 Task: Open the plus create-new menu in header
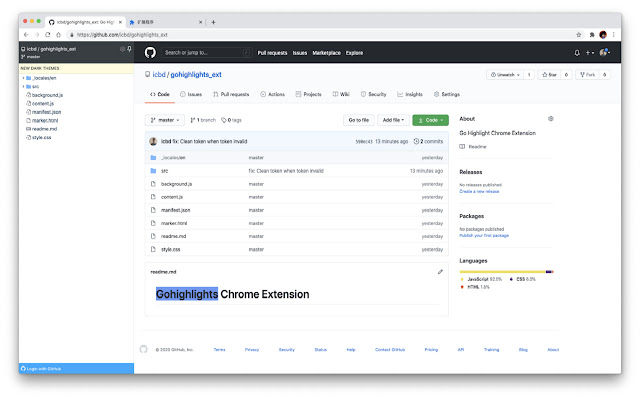click(590, 53)
